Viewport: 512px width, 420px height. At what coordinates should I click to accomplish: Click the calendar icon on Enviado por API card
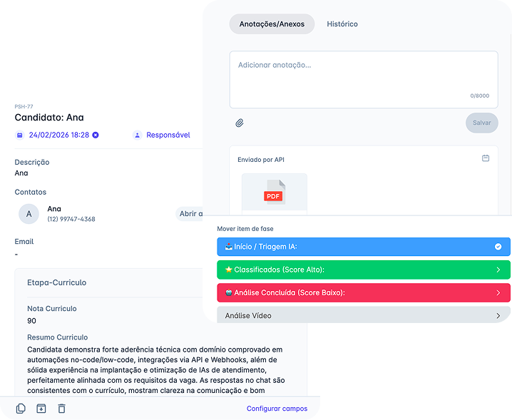tap(486, 158)
